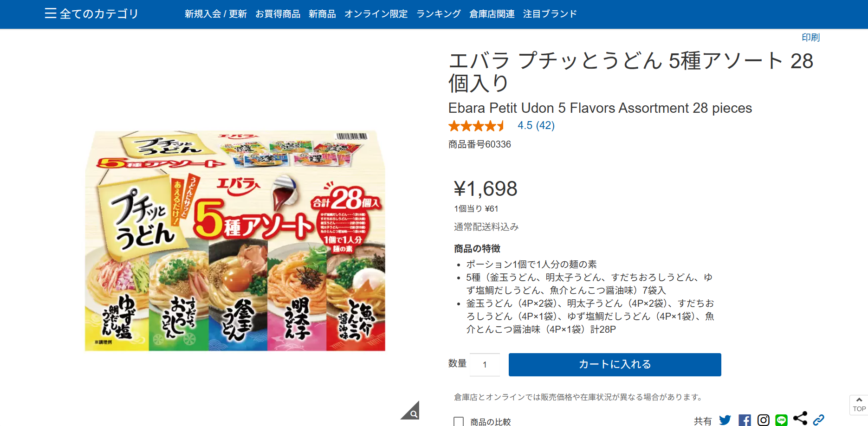868x426 pixels.
Task: Copy product link with chain icon
Action: click(x=819, y=420)
